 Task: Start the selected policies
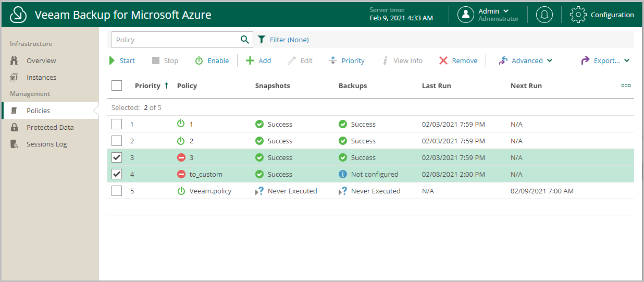tap(122, 60)
